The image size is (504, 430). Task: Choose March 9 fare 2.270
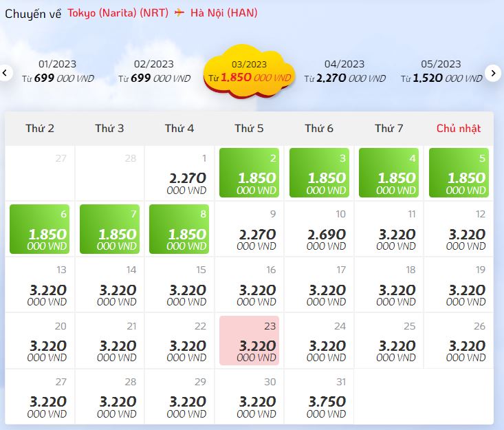(x=249, y=229)
